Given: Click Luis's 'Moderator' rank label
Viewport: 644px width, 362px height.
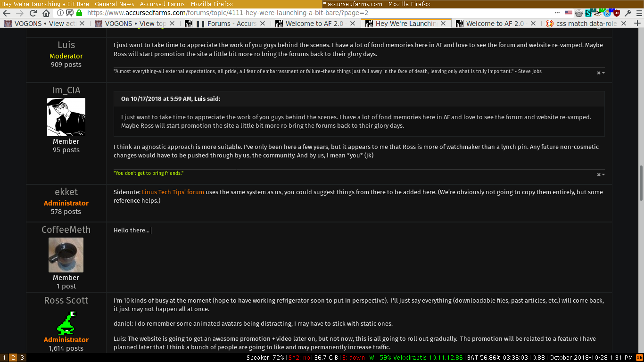Looking at the screenshot, I should point(66,56).
